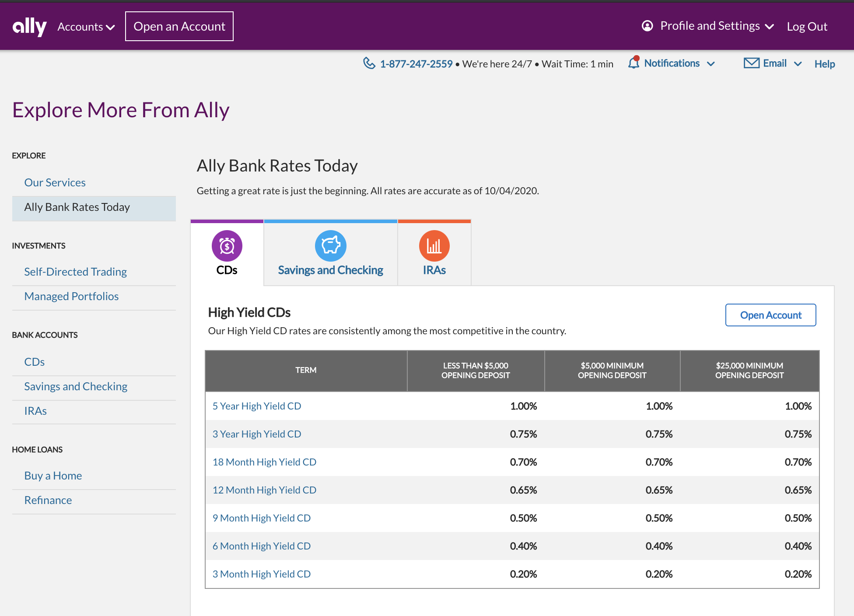Image resolution: width=854 pixels, height=616 pixels.
Task: Click 3 Year rate under less than $5,000
Action: click(523, 434)
